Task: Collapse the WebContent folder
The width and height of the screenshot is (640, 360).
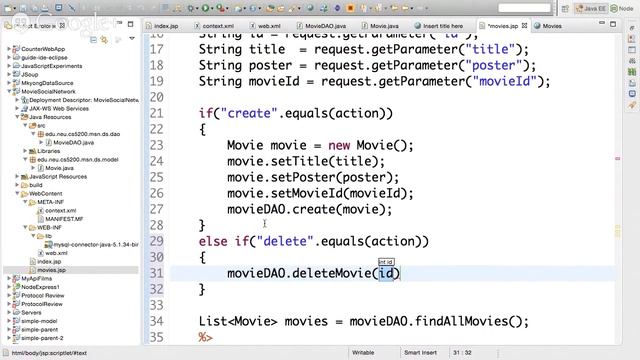Action: 17,193
